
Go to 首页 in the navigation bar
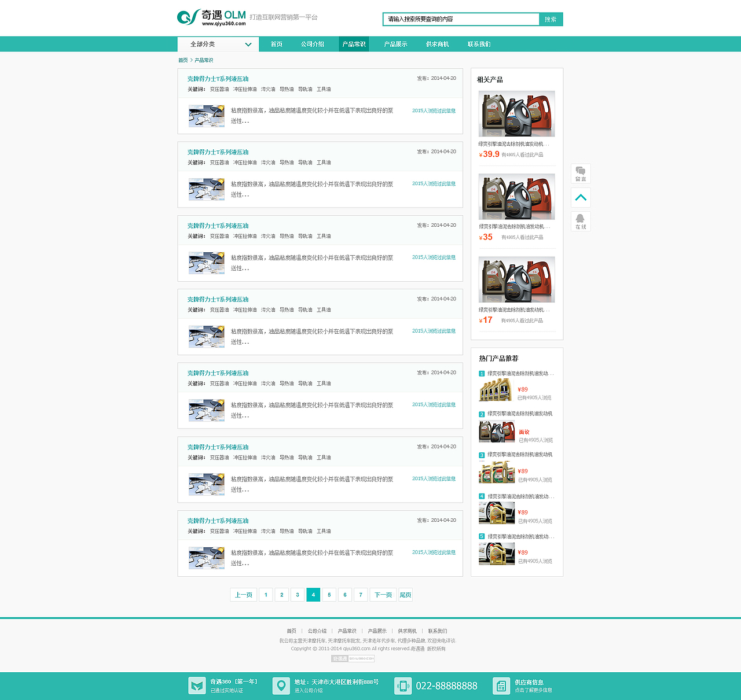tap(277, 44)
